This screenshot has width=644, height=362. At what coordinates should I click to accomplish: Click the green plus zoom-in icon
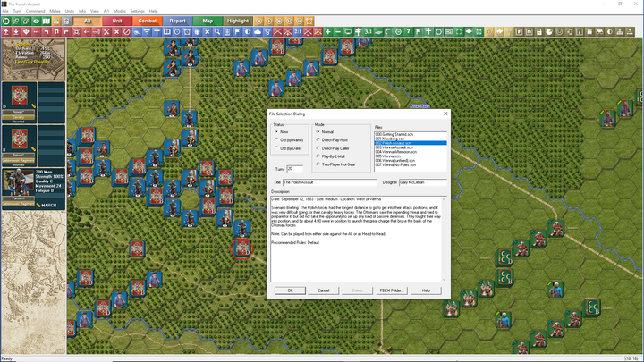click(327, 31)
